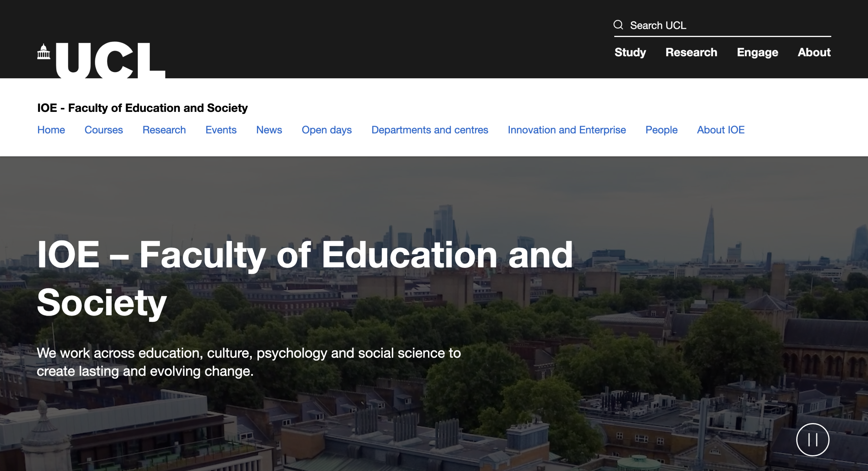The image size is (868, 471).
Task: Open the About top menu
Action: coord(814,53)
